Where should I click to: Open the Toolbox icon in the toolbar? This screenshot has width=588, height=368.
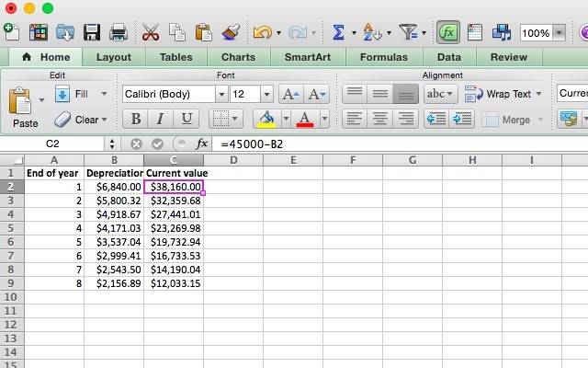coord(475,32)
